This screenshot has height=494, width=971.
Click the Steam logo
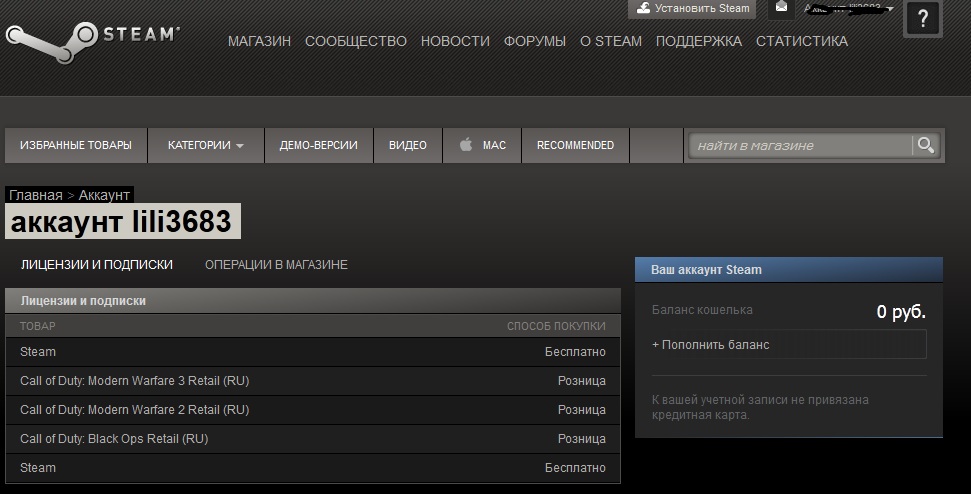[93, 41]
